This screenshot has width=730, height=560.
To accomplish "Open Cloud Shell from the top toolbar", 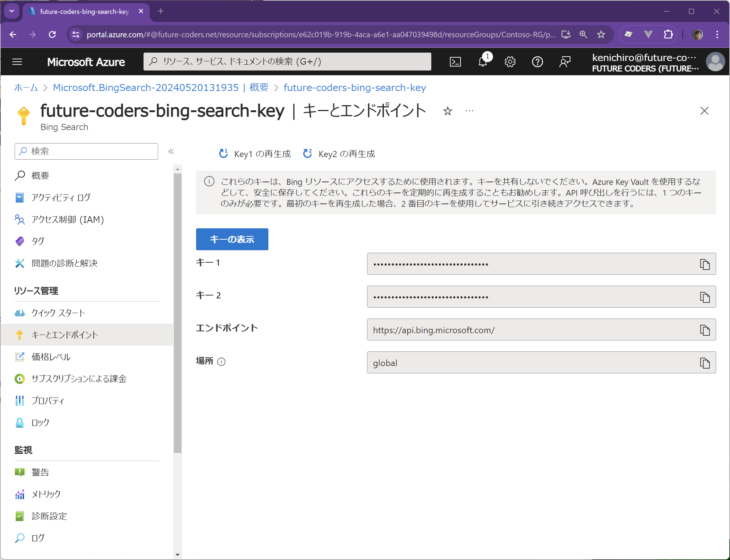I will click(455, 61).
